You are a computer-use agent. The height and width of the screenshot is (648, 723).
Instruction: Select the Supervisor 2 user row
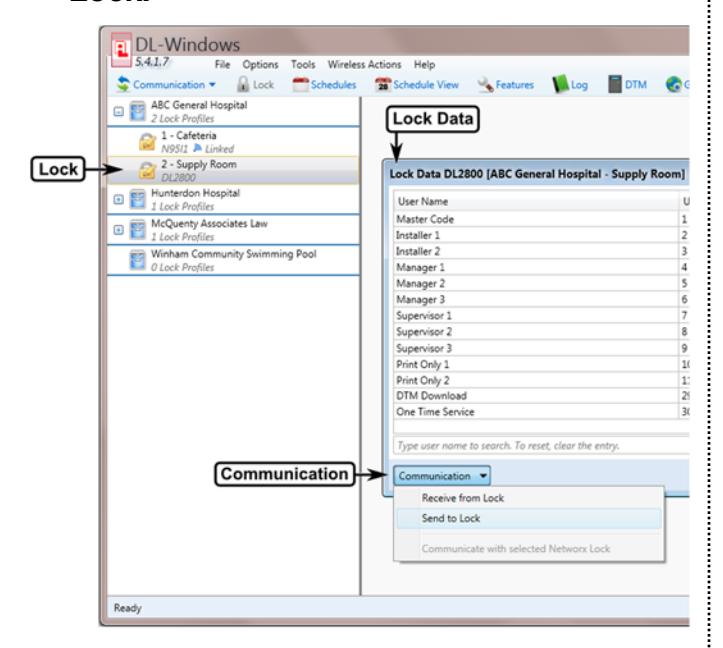click(541, 332)
